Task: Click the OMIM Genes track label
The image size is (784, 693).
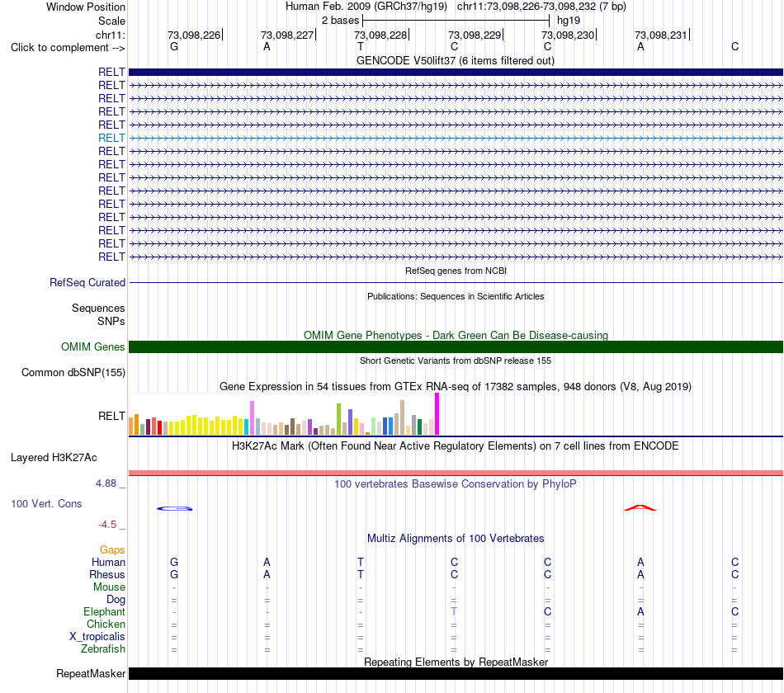Action: [93, 347]
